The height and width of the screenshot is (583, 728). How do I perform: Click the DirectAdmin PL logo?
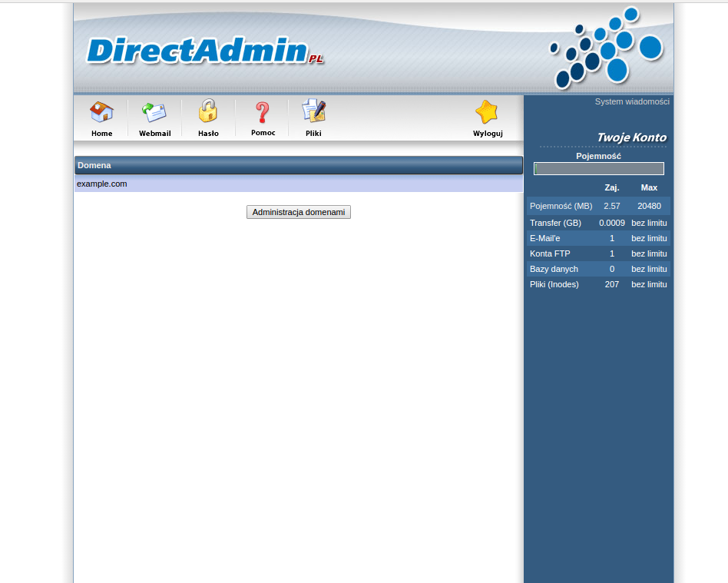(x=204, y=51)
